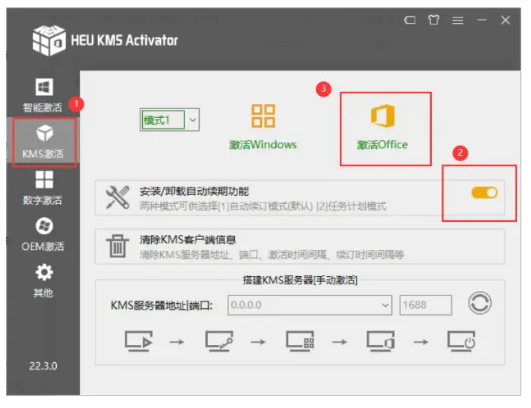The width and height of the screenshot is (531, 408).
Task: Click the wrench and screwdriver tools icon
Action: tap(118, 197)
